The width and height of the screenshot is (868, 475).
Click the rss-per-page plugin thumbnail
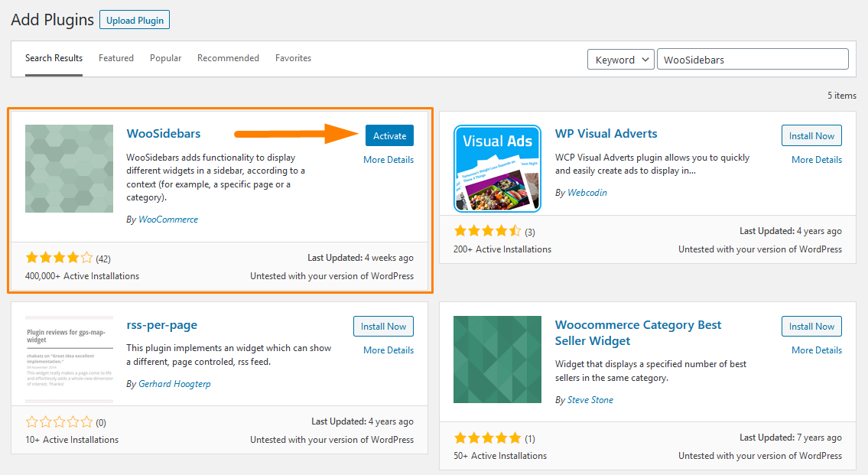click(x=69, y=360)
